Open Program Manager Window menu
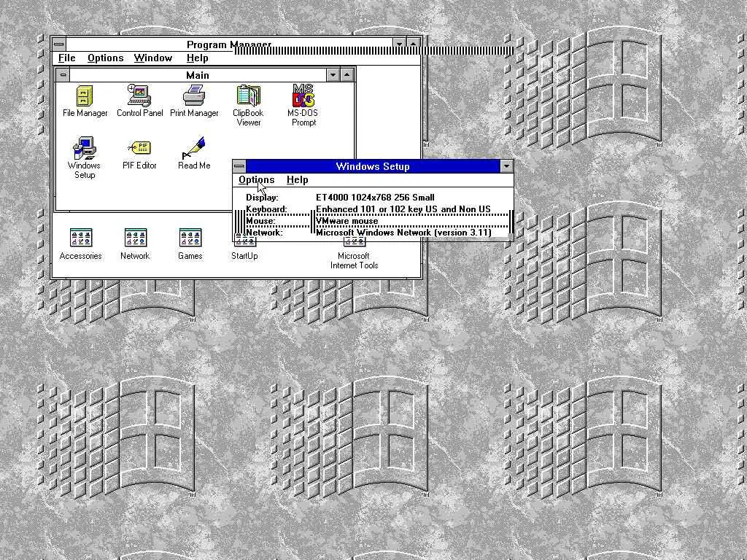 [153, 58]
